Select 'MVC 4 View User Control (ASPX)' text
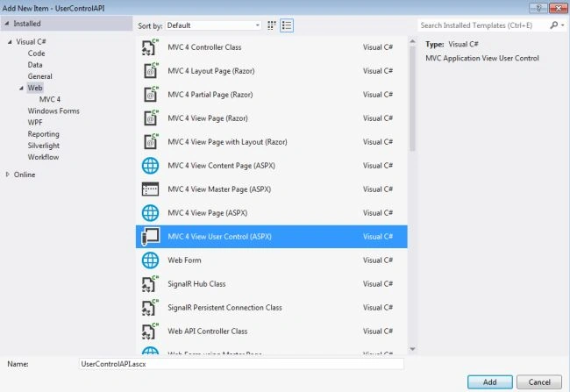Viewport: 570px width, 392px height. click(219, 237)
